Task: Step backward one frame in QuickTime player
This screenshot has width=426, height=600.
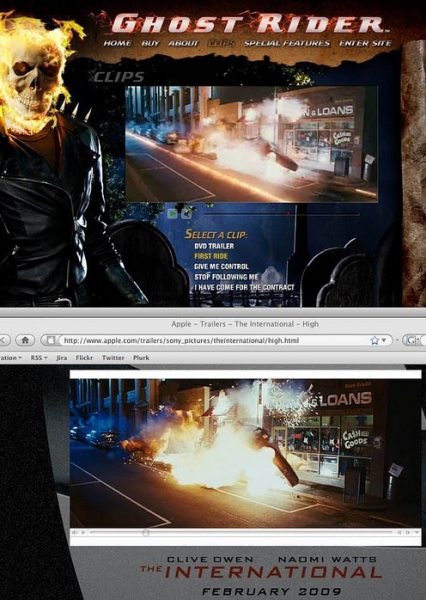Action: click(399, 532)
